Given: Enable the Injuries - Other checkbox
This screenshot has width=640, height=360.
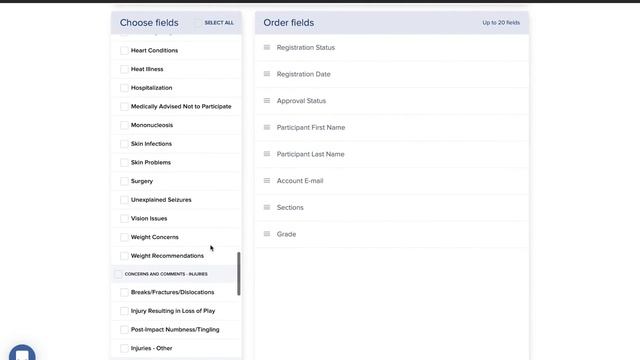Looking at the screenshot, I should [x=124, y=348].
